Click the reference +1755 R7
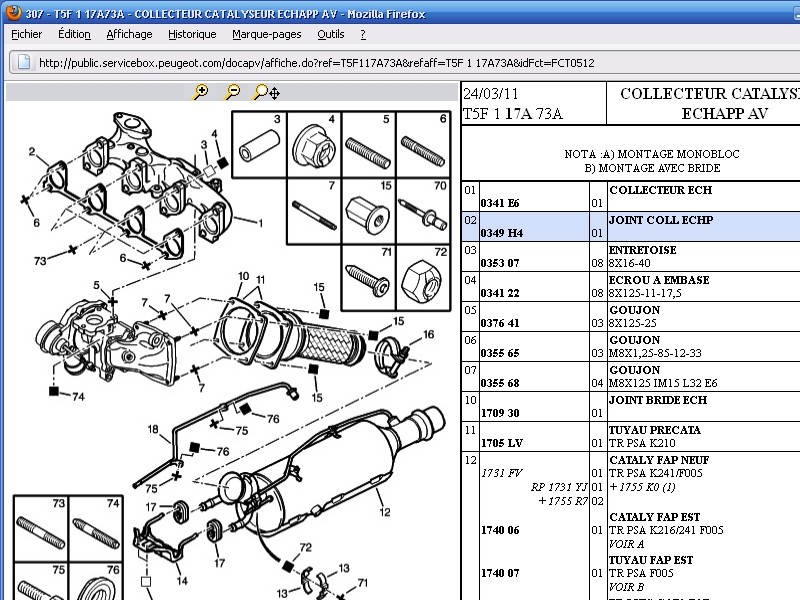 (563, 501)
